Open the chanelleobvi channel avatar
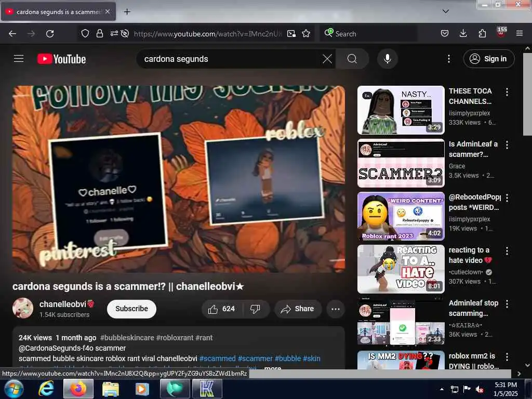This screenshot has height=399, width=532. click(23, 308)
